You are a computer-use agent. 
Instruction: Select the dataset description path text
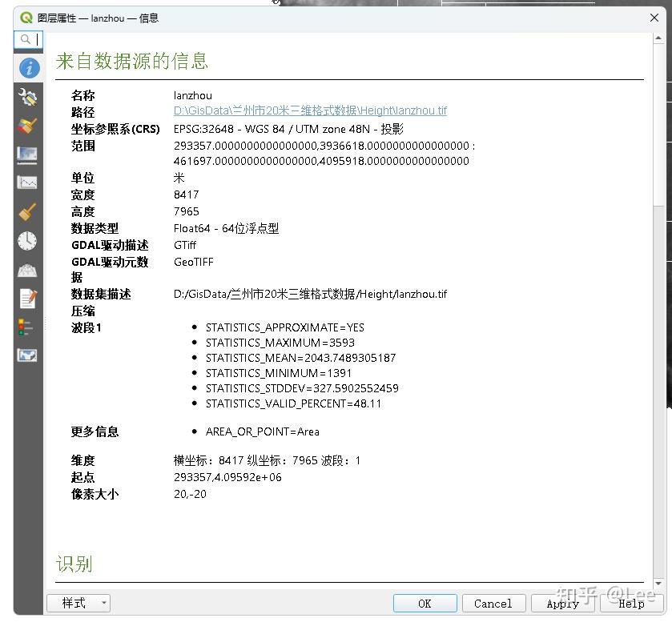310,295
